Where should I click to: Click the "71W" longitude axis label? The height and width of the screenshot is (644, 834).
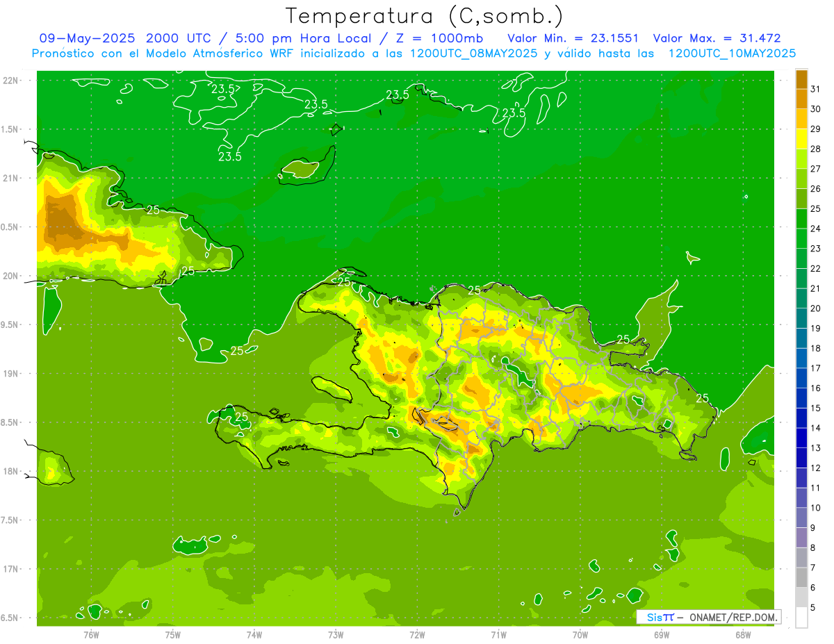(498, 634)
